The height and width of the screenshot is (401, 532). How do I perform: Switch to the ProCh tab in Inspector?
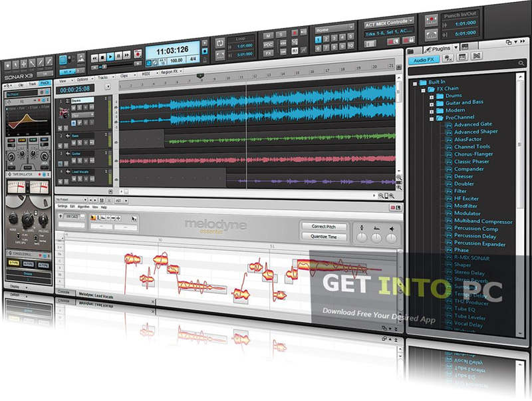click(45, 83)
